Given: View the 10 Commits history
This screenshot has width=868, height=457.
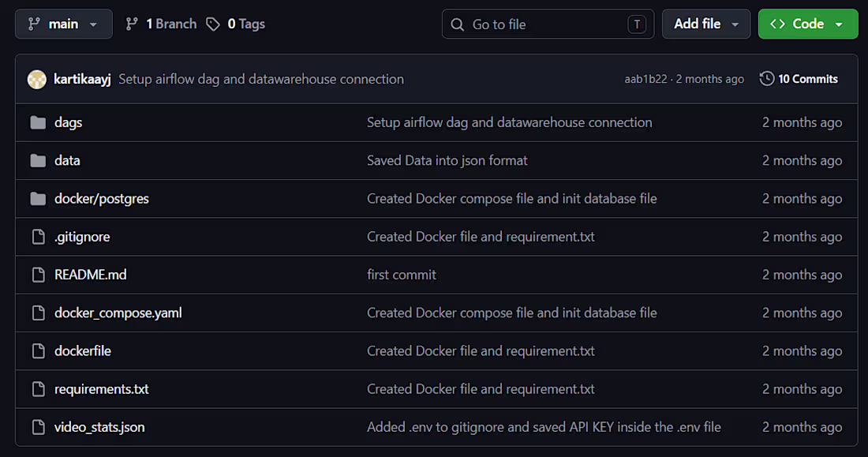Looking at the screenshot, I should (799, 79).
